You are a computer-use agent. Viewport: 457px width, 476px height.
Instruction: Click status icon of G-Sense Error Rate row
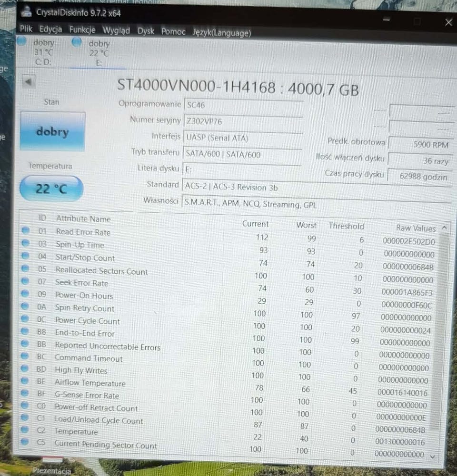pos(25,393)
